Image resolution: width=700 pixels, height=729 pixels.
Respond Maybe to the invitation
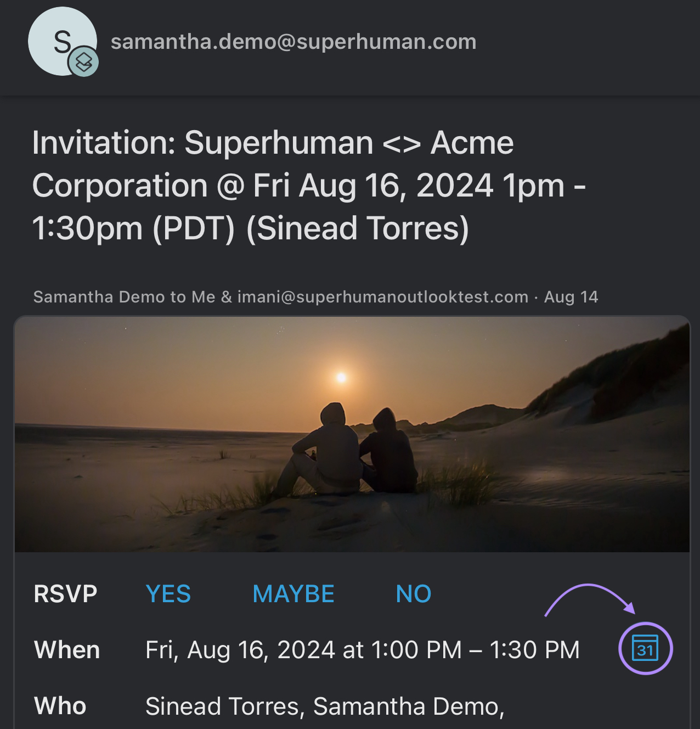click(x=293, y=594)
